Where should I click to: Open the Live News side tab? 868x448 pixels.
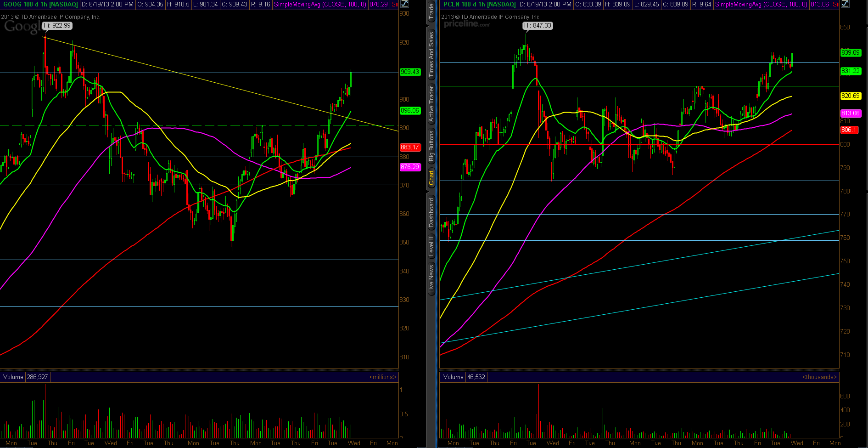[x=431, y=278]
